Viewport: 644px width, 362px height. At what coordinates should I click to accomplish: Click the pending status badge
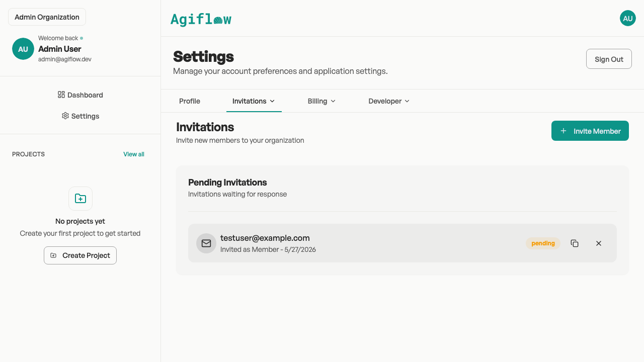pos(543,243)
